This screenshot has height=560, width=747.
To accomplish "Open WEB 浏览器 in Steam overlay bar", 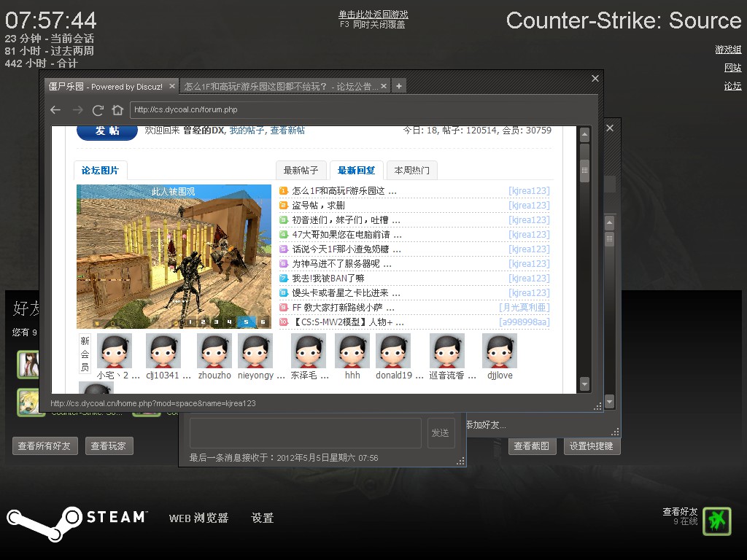I will (x=198, y=518).
